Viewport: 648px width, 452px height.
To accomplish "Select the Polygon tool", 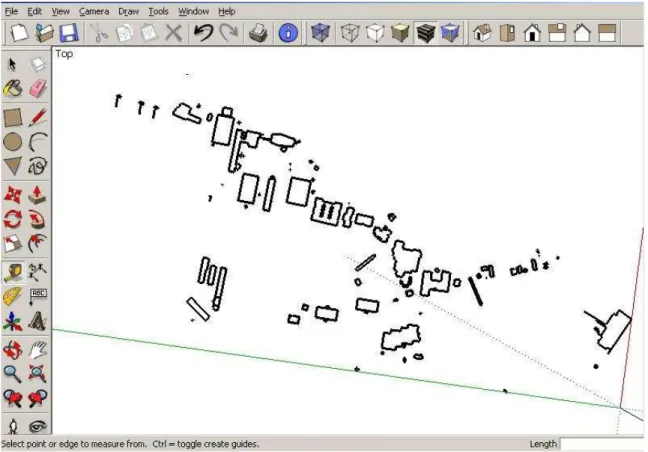I will click(12, 166).
